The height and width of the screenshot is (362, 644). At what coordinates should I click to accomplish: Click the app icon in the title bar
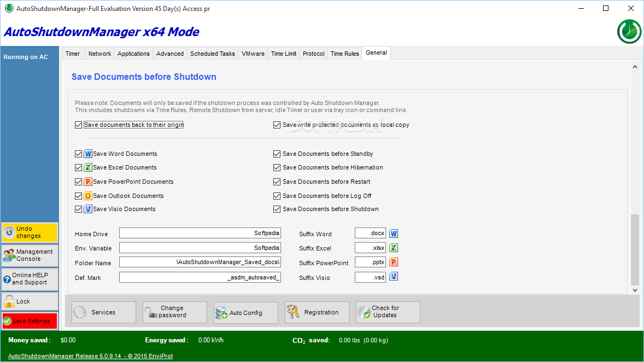pos(9,8)
